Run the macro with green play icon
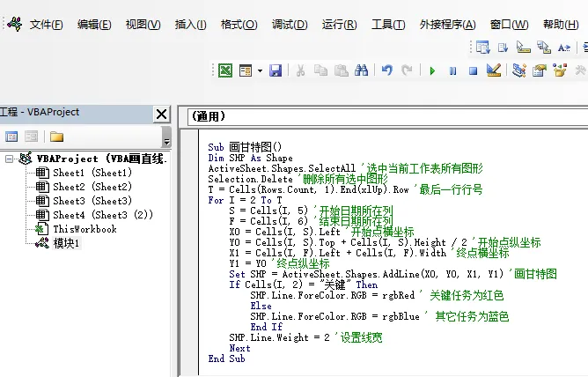This screenshot has width=588, height=377. [432, 70]
